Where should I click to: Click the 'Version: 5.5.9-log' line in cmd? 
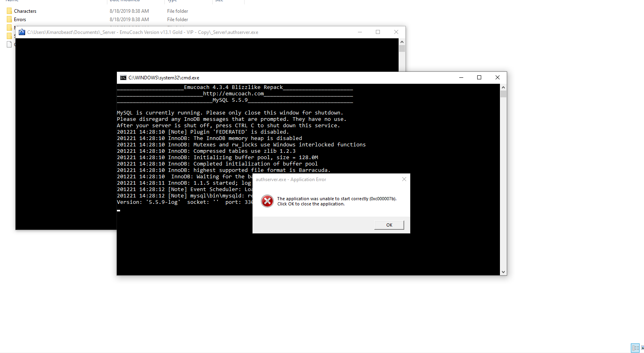point(185,202)
